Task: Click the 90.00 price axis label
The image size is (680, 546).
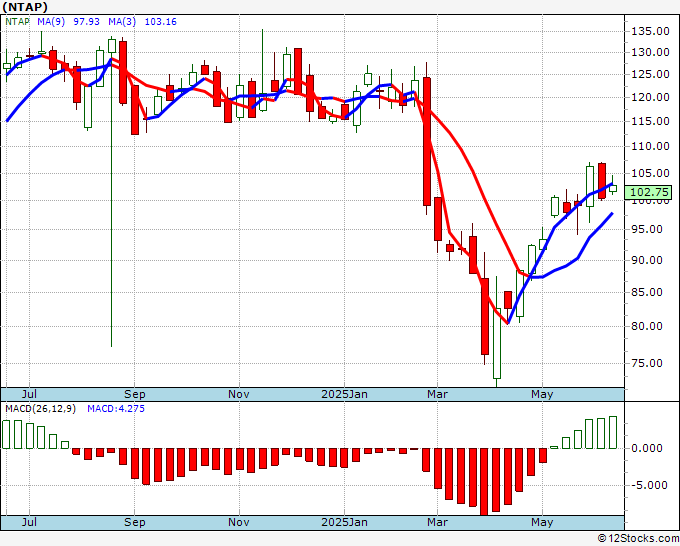Action: (x=647, y=260)
